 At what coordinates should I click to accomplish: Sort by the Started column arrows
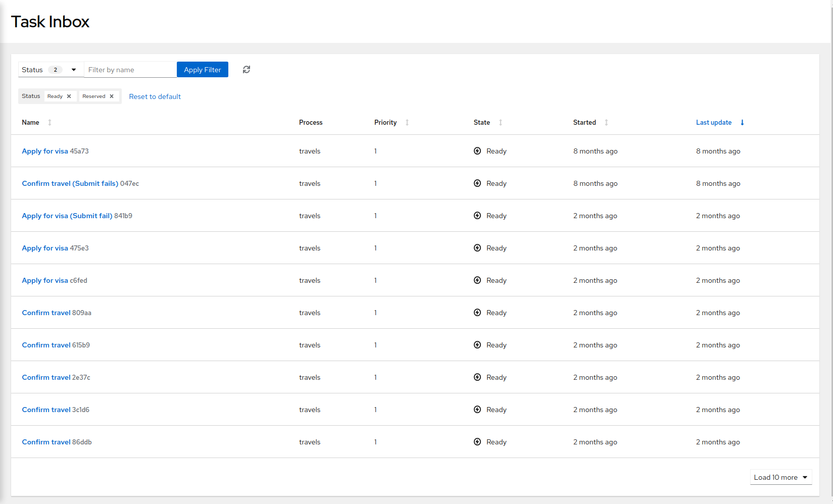606,122
